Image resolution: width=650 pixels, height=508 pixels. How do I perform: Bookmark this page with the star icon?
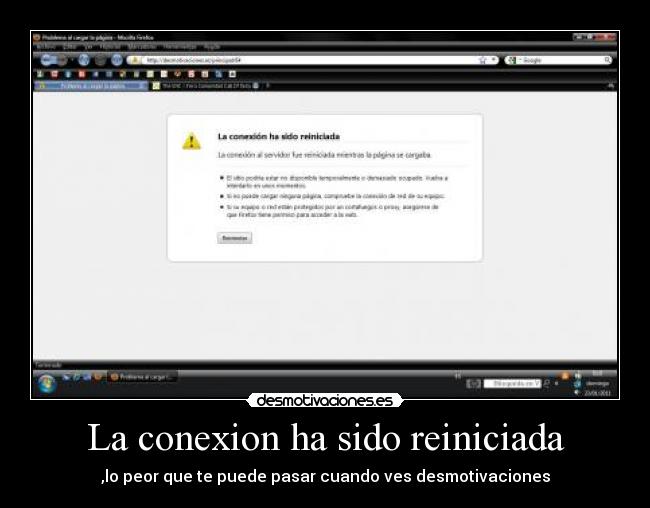[x=482, y=60]
